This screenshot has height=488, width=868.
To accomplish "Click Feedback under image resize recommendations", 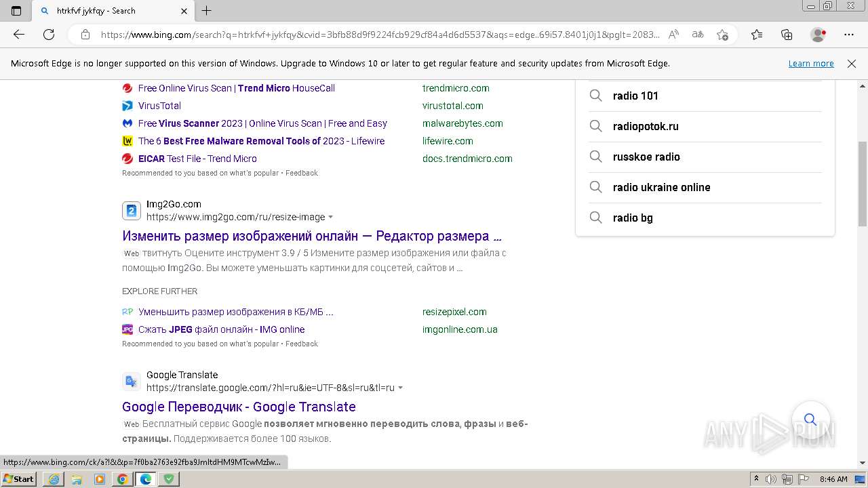I will [302, 344].
